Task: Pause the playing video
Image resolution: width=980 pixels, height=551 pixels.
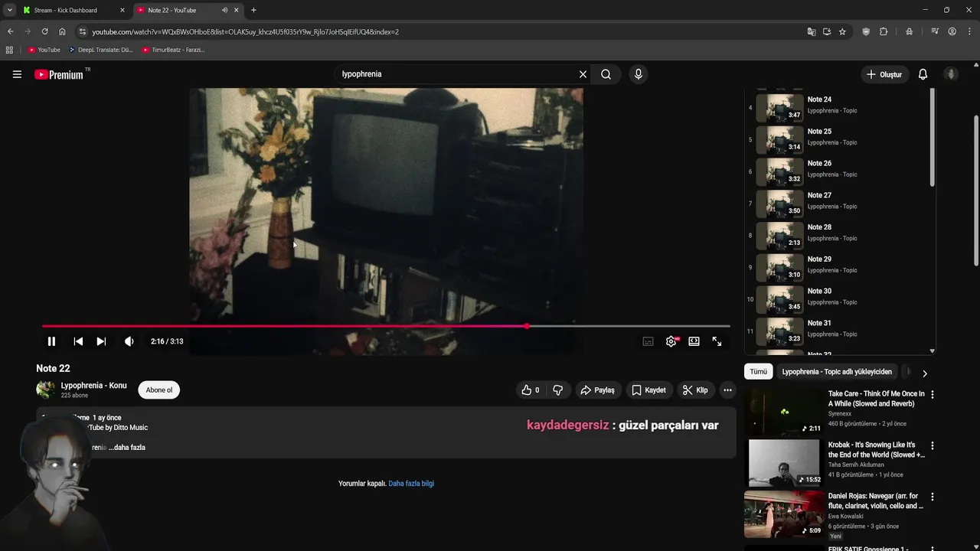Action: 51,341
